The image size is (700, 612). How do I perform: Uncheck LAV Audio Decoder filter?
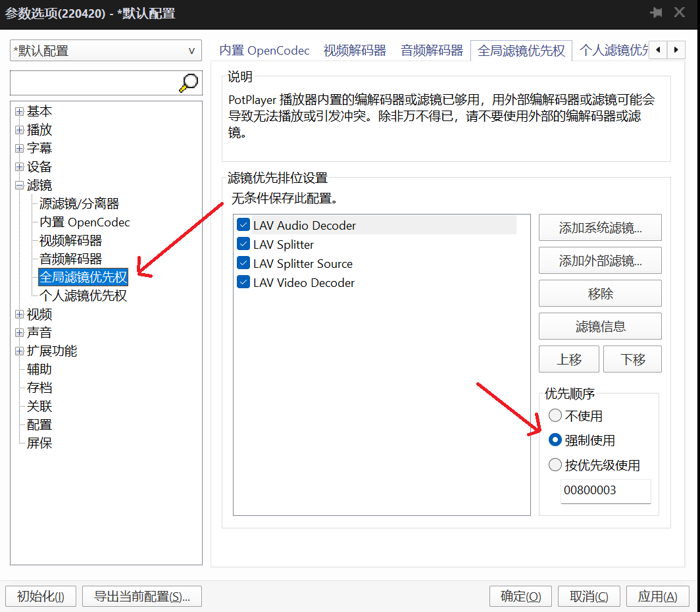click(243, 224)
